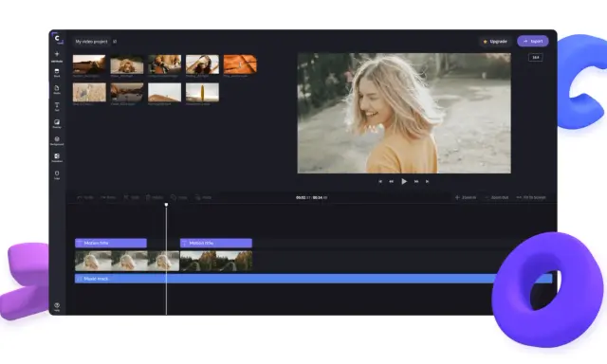
Task: Click the sync icon beside the project name
Action: point(115,42)
